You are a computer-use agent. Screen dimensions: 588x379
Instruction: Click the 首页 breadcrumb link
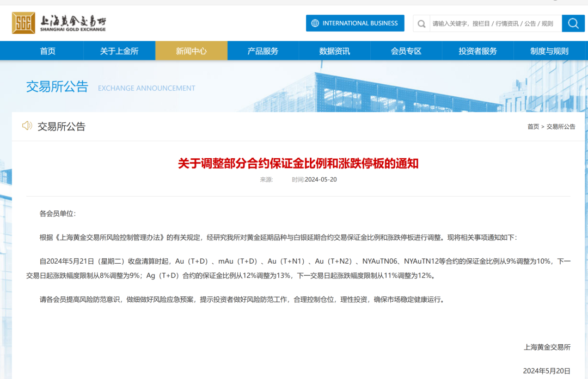click(533, 127)
